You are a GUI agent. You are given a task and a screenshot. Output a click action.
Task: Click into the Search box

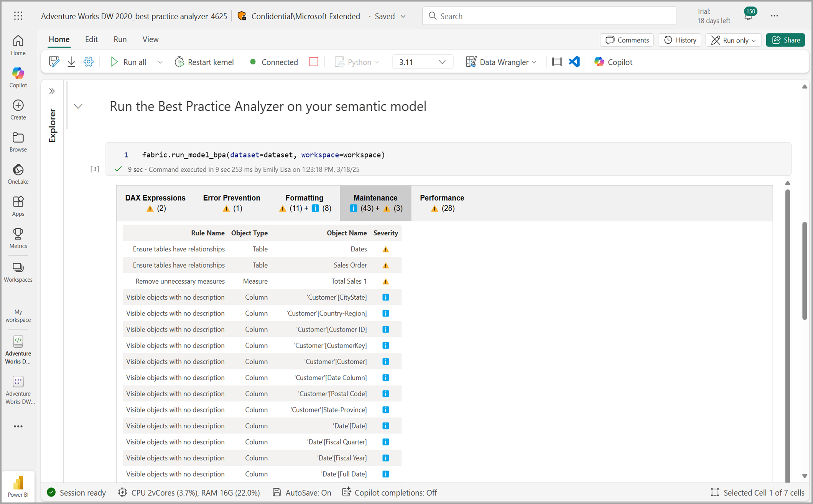tap(549, 16)
